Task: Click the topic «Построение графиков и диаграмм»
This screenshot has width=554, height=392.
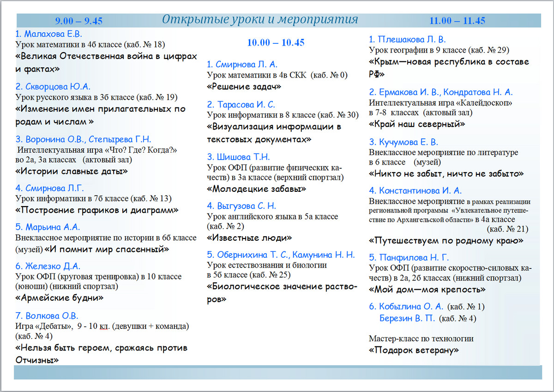Action: point(97,210)
